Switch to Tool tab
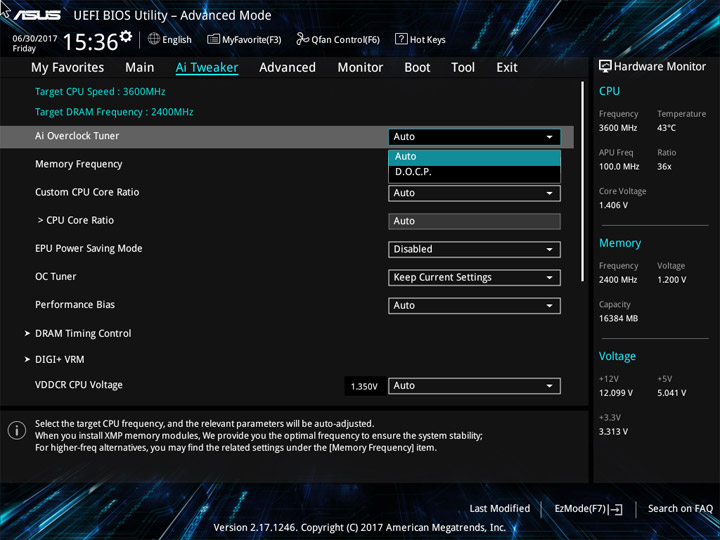The image size is (720, 540). click(463, 68)
